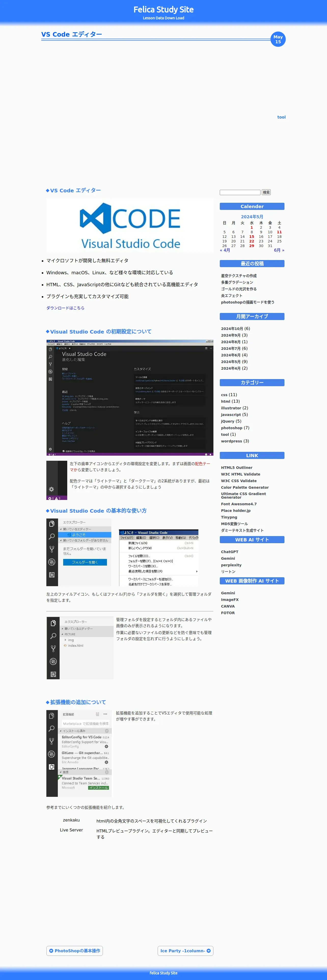The height and width of the screenshot is (980, 327).
Task: Click the File menu screenshot image
Action: (158, 558)
